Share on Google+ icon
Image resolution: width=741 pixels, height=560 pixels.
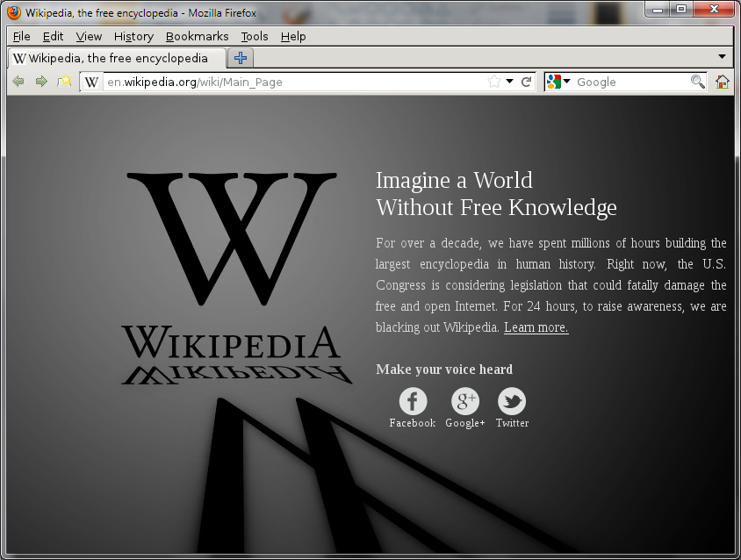(x=465, y=401)
